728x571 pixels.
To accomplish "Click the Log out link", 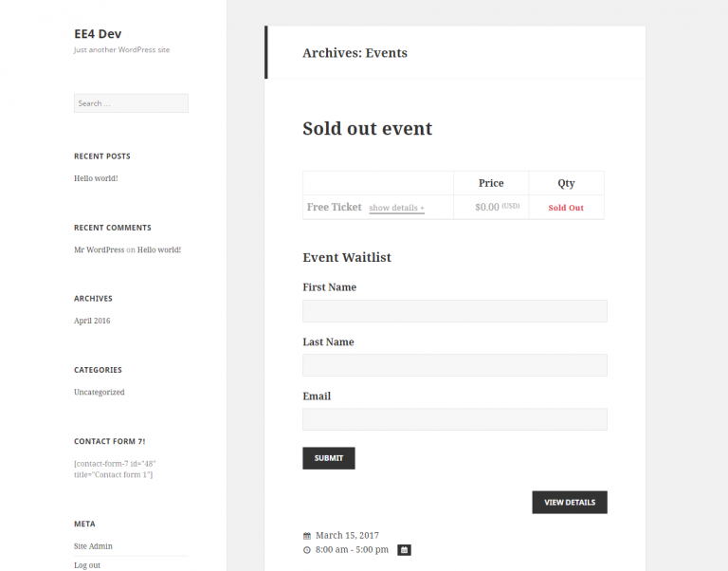I will pyautogui.click(x=87, y=565).
